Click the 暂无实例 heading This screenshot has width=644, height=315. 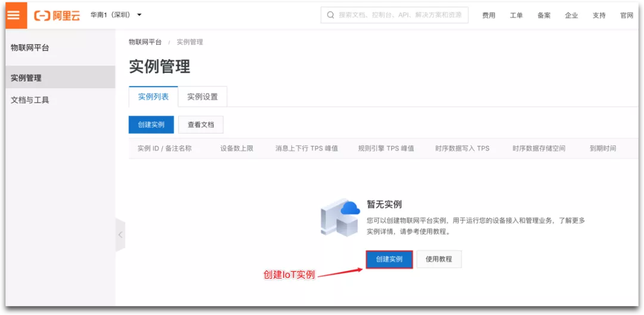pyautogui.click(x=384, y=204)
